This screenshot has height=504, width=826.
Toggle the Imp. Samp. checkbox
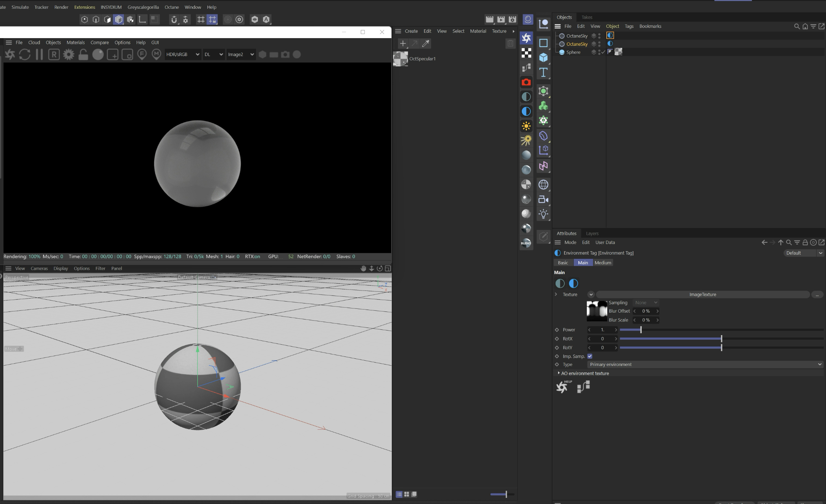pyautogui.click(x=590, y=356)
